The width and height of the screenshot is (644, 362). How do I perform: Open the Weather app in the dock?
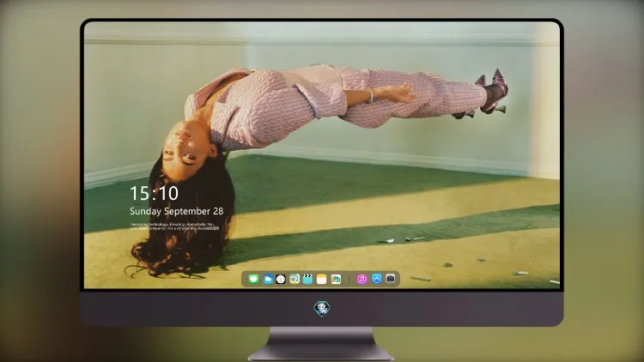pos(267,279)
